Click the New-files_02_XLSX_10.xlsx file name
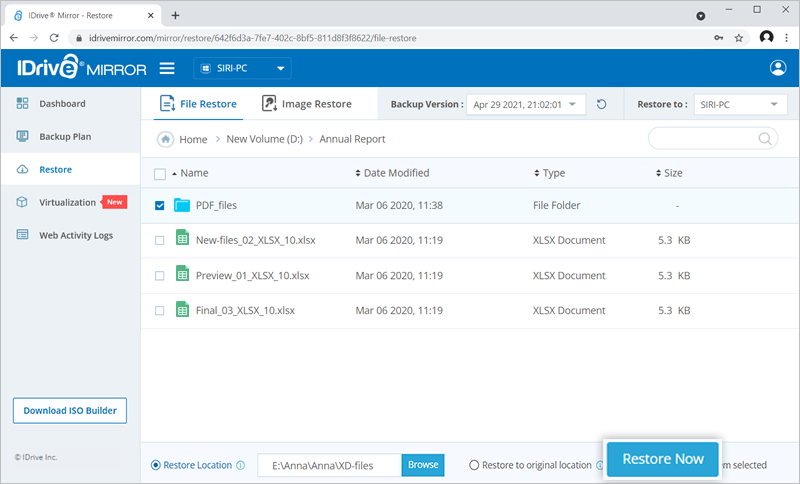 point(256,240)
